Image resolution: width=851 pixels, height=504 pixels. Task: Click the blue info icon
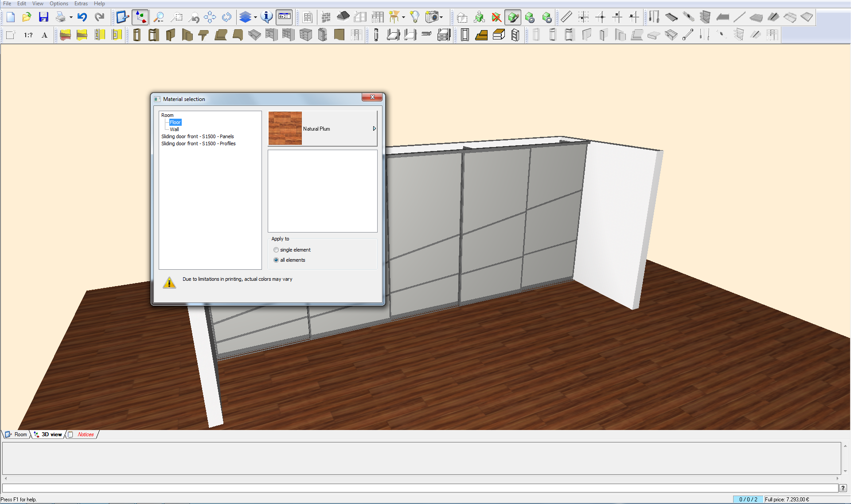tap(267, 17)
